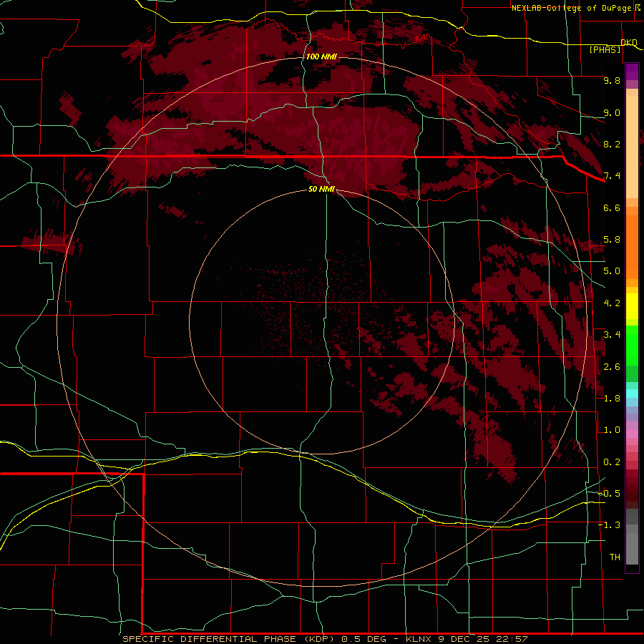Click the "100 NMI" range ring label

pyautogui.click(x=321, y=57)
